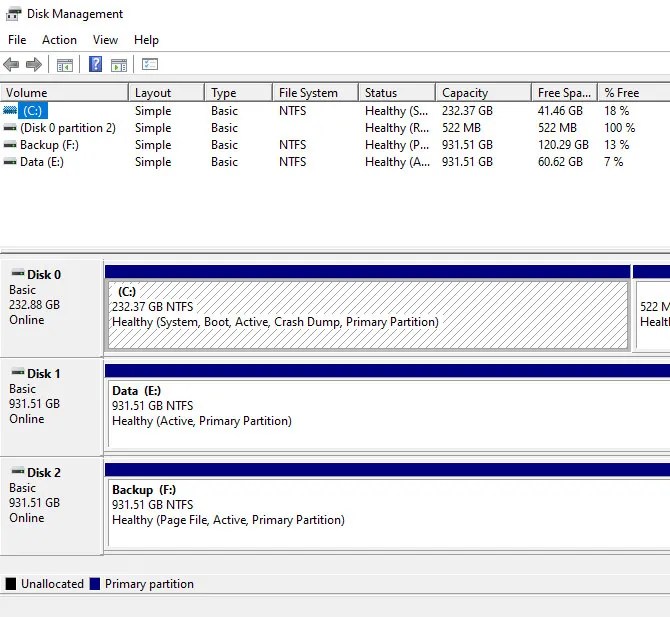
Task: Click the Settings checklist toolbar icon
Action: [150, 65]
